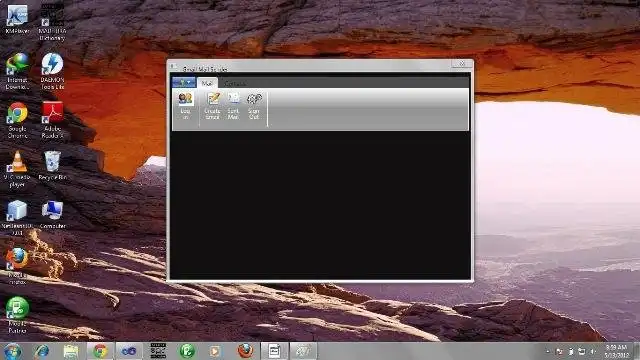Click the blue infinity taskbar icon
Image resolution: width=640 pixels, height=360 pixels.
pyautogui.click(x=129, y=351)
